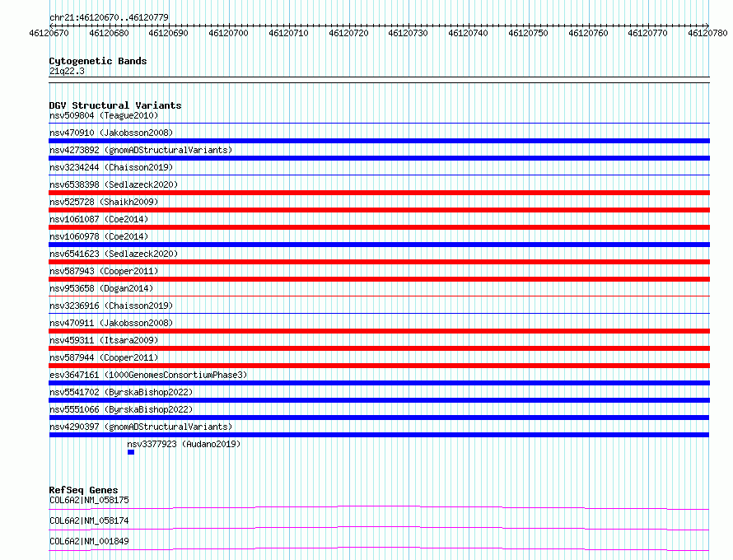Select nsv953658 (Dogan2014) label

tap(101, 288)
